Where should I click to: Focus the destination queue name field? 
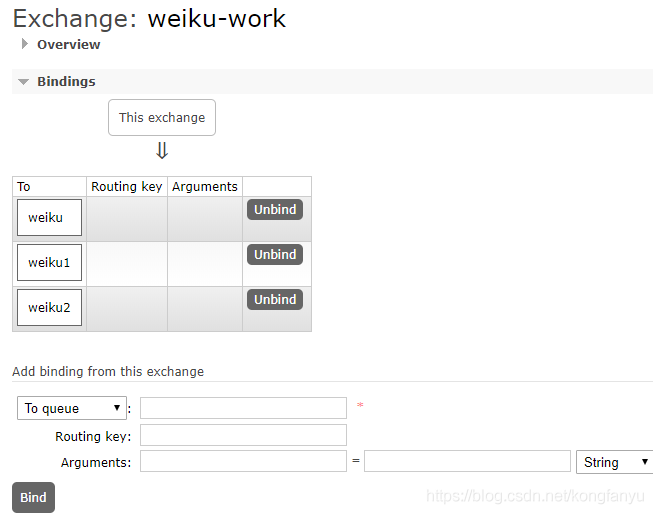tap(243, 408)
